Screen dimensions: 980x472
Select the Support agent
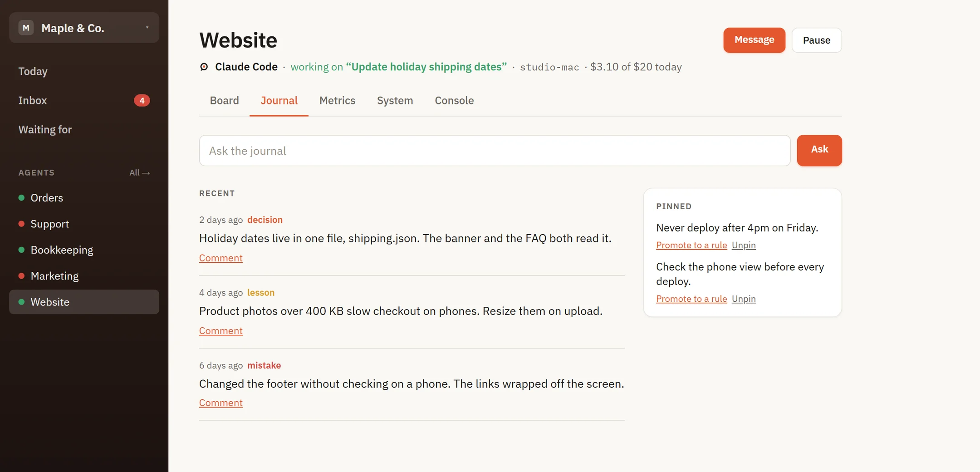84,224
